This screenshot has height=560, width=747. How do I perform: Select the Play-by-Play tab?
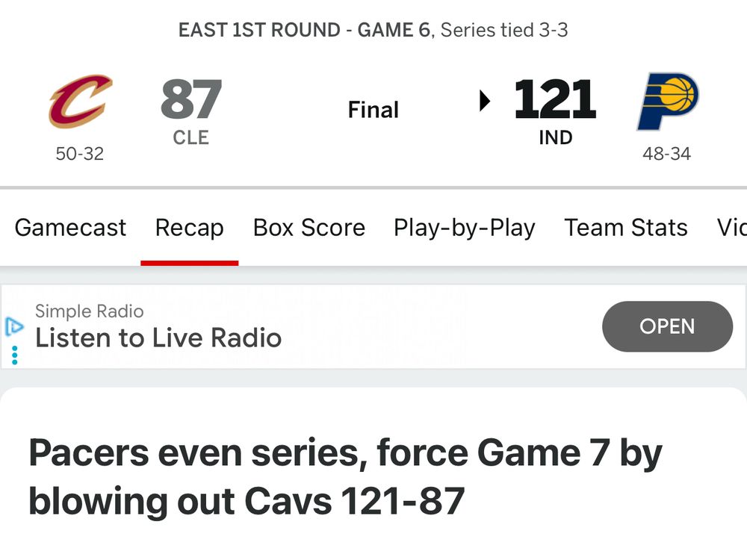coord(464,228)
